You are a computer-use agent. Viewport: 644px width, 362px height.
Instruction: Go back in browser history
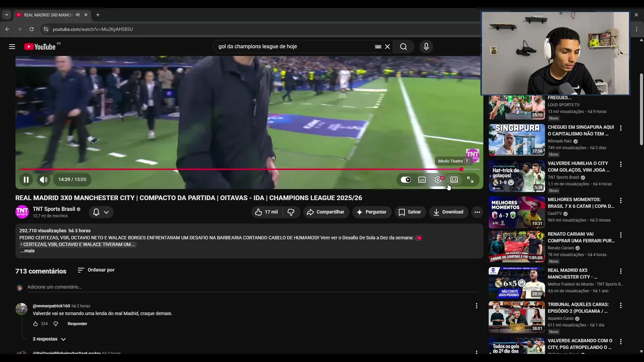(x=7, y=29)
